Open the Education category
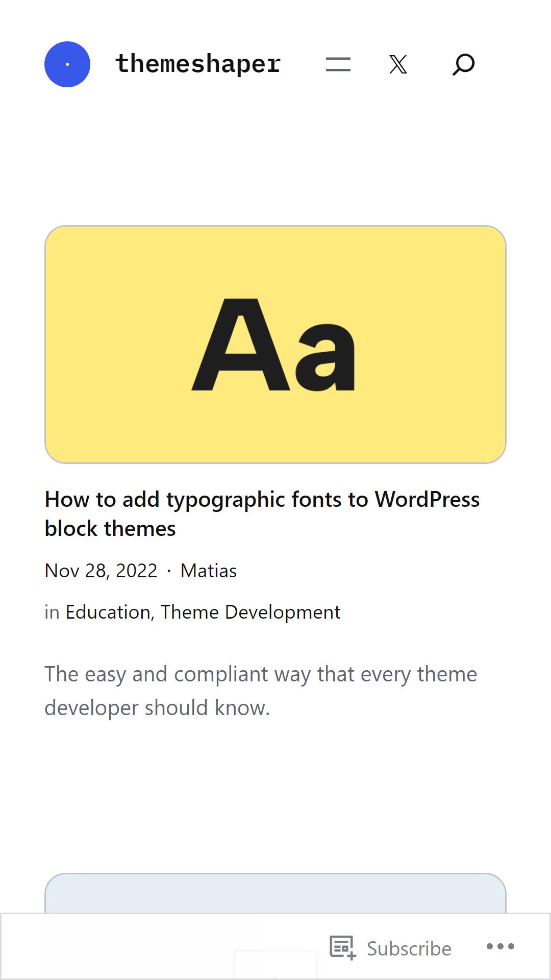The width and height of the screenshot is (551, 980). click(x=108, y=612)
